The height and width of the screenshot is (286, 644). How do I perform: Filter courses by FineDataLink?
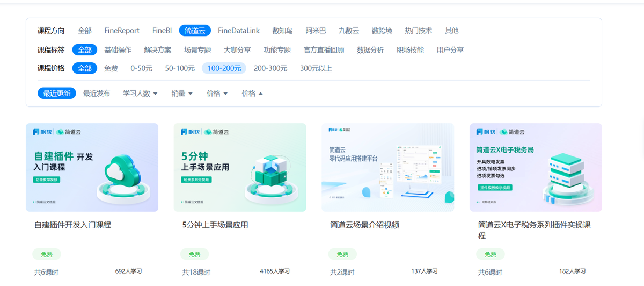pos(239,31)
